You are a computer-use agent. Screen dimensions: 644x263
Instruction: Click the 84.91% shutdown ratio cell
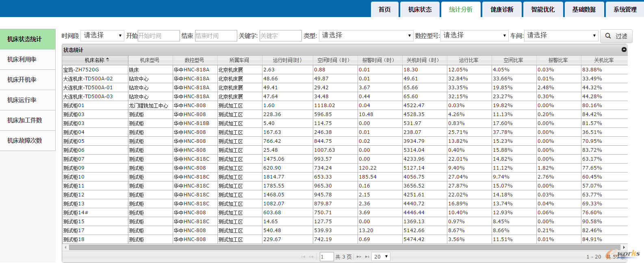pos(604,239)
